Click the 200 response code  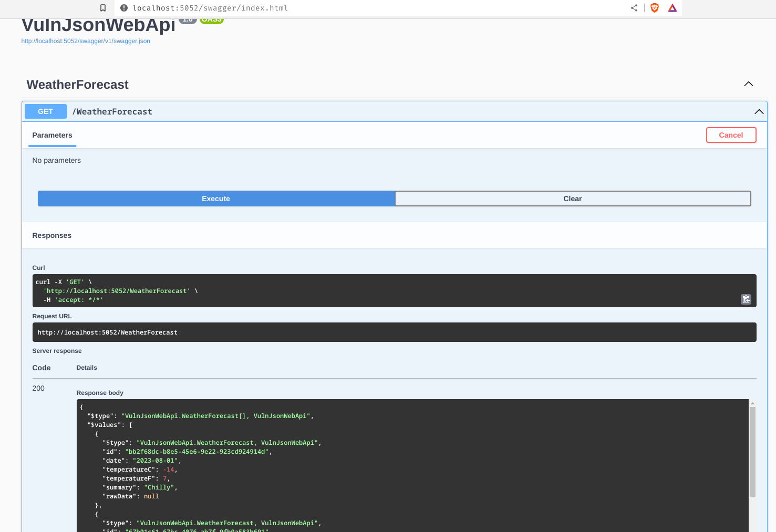point(38,388)
